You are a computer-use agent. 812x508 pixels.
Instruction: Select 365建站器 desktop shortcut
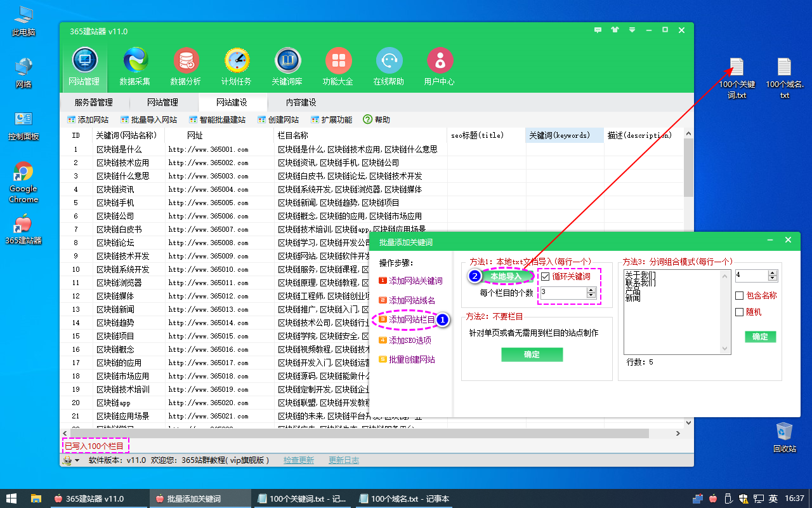(23, 229)
